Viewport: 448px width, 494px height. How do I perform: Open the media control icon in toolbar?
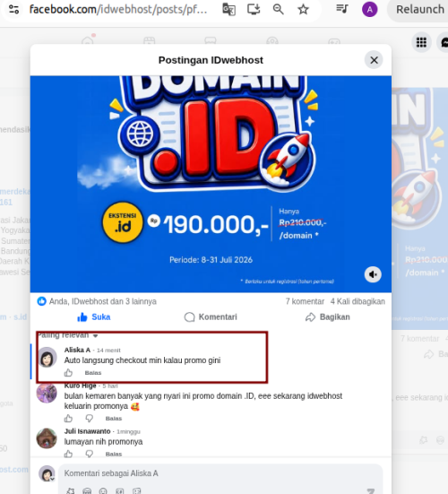click(x=342, y=9)
